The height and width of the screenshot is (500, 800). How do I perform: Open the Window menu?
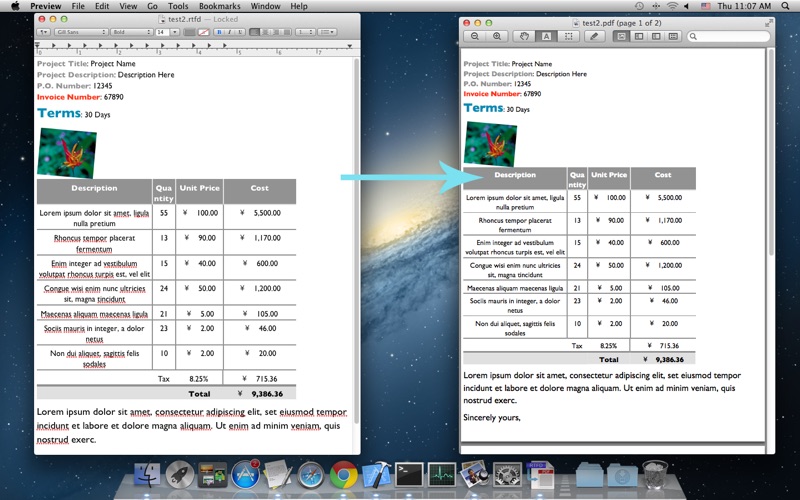tap(265, 6)
